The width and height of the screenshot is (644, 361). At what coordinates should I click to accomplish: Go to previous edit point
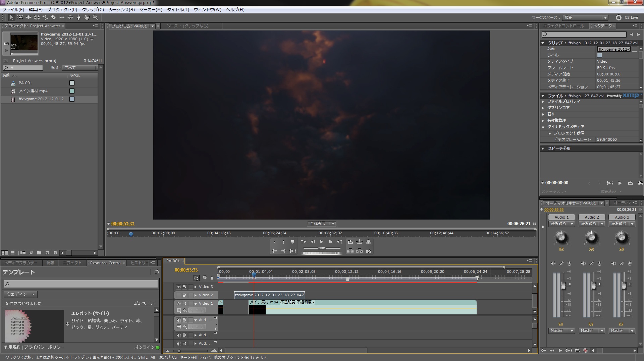pos(304,242)
